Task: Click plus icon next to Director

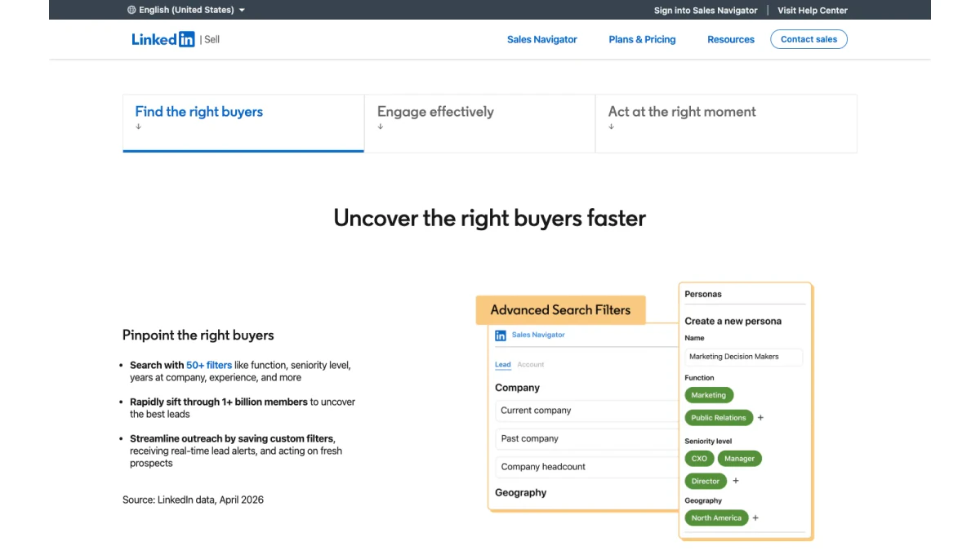Action: [735, 482]
